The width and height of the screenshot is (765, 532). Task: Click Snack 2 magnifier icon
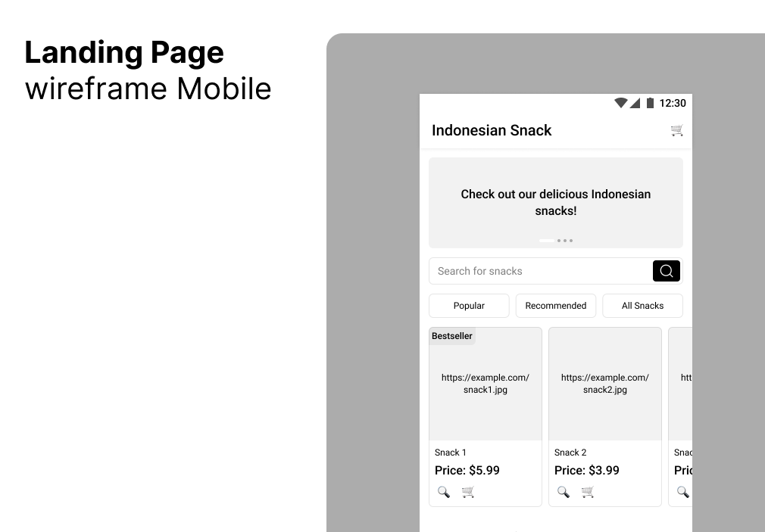[x=563, y=492]
